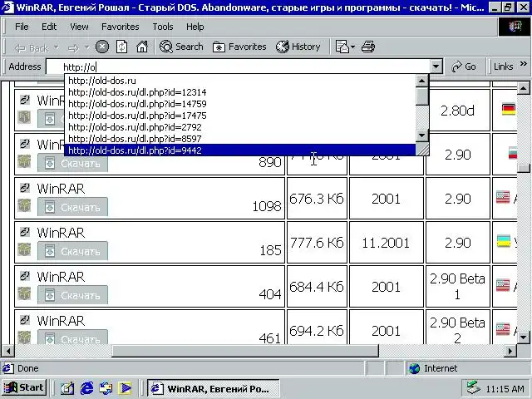
Task: Click the Go button
Action: point(464,66)
